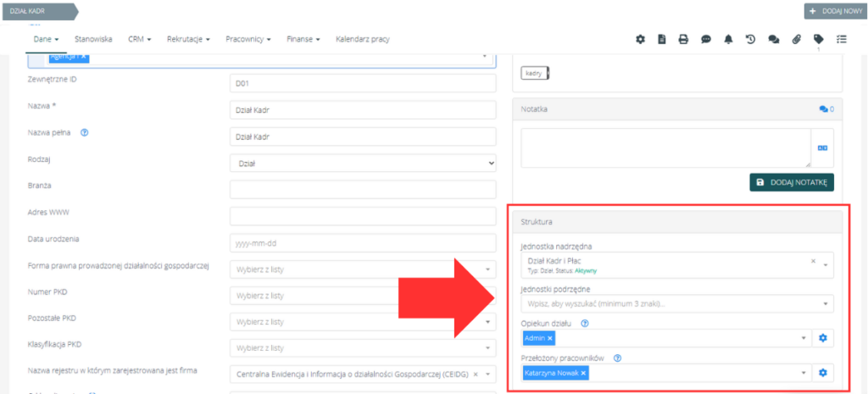Open the Pracownicy menu
Image resolution: width=868 pixels, height=394 pixels.
click(x=248, y=39)
